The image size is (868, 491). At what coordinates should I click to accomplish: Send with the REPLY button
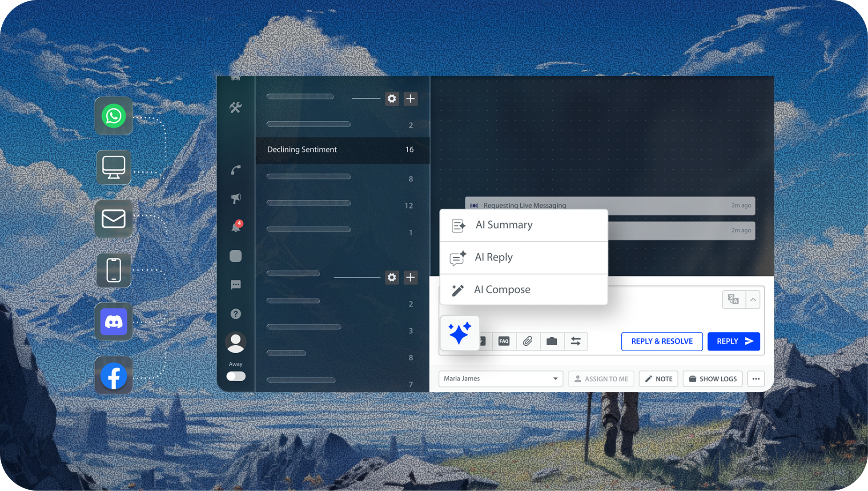click(734, 341)
